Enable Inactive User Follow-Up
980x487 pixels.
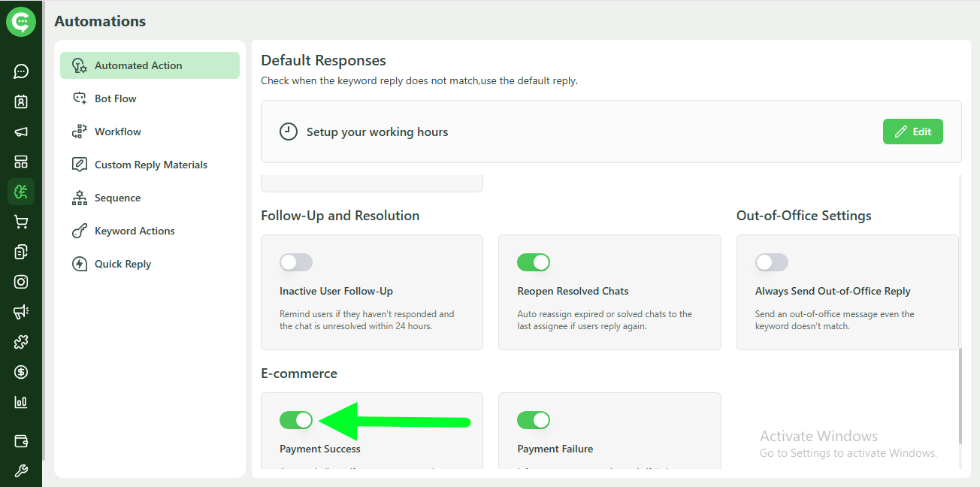click(296, 262)
